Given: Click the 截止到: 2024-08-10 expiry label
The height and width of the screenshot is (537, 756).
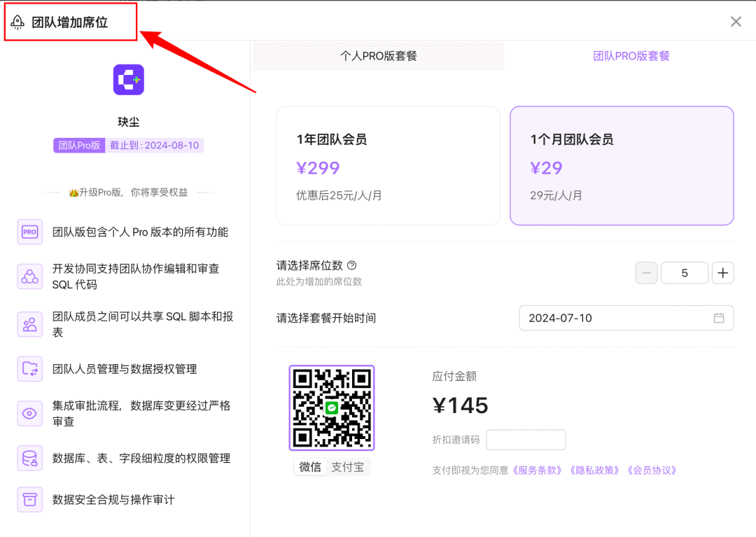Looking at the screenshot, I should coord(154,146).
